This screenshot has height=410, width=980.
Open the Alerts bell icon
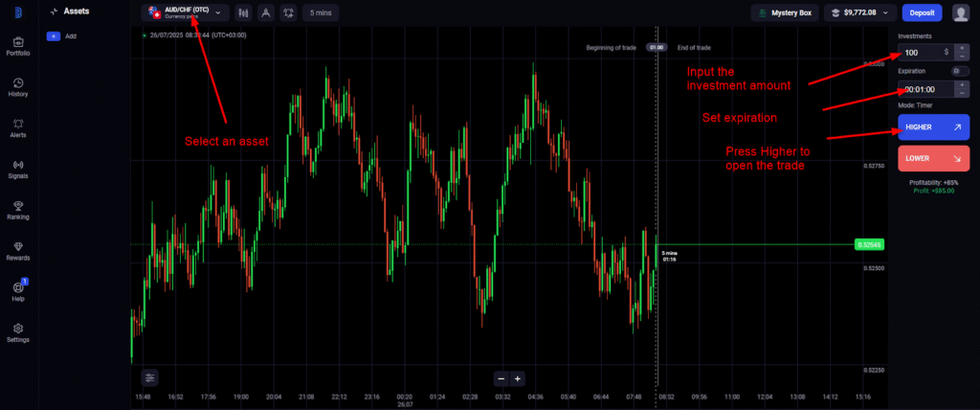[17, 127]
